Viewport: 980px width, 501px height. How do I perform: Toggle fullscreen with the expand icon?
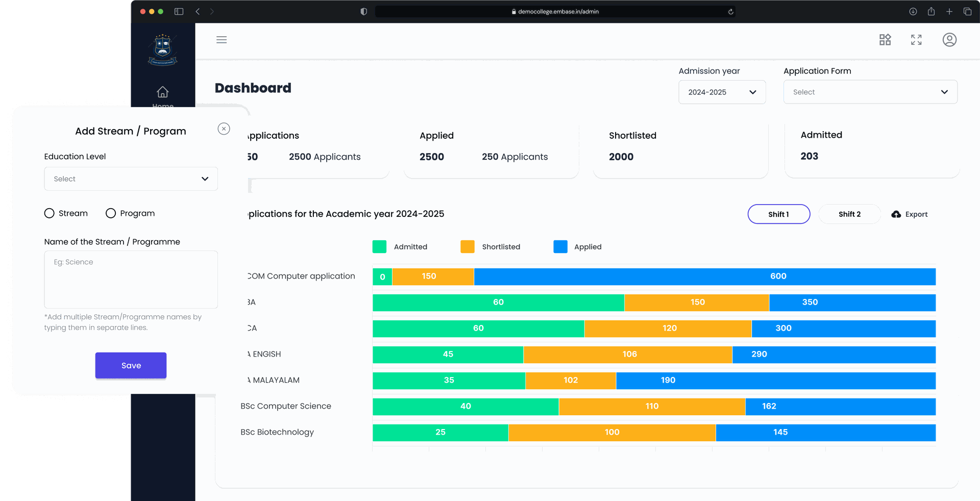click(x=916, y=40)
